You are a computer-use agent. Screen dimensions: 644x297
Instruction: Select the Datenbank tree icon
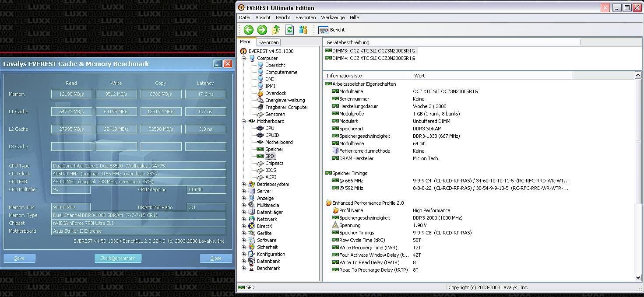(251, 261)
